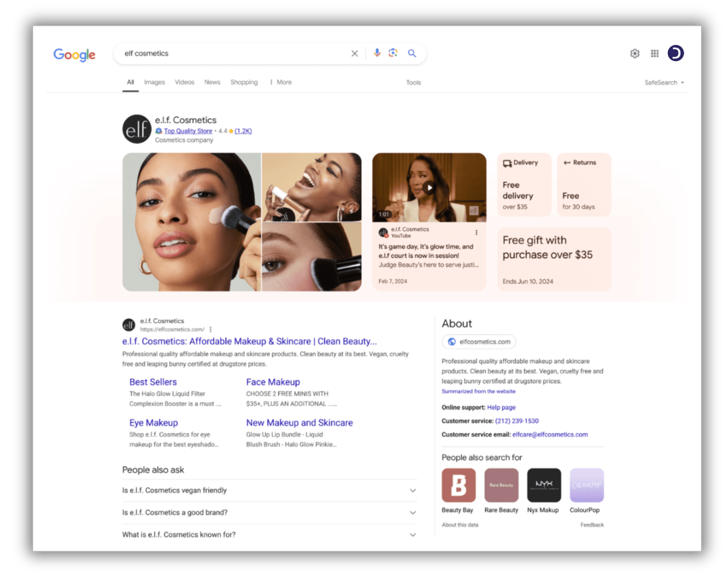728x577 pixels.
Task: Switch to the Shopping tab
Action: pos(244,82)
